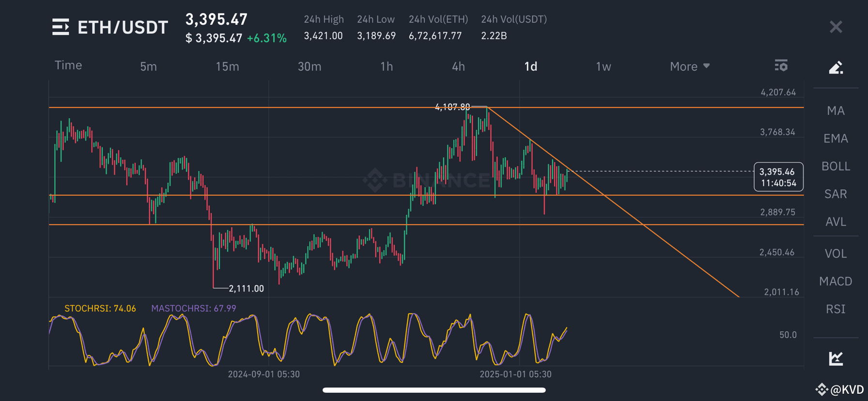Click the 2,111.00 low price marker
This screenshot has height=401, width=868.
(x=246, y=289)
